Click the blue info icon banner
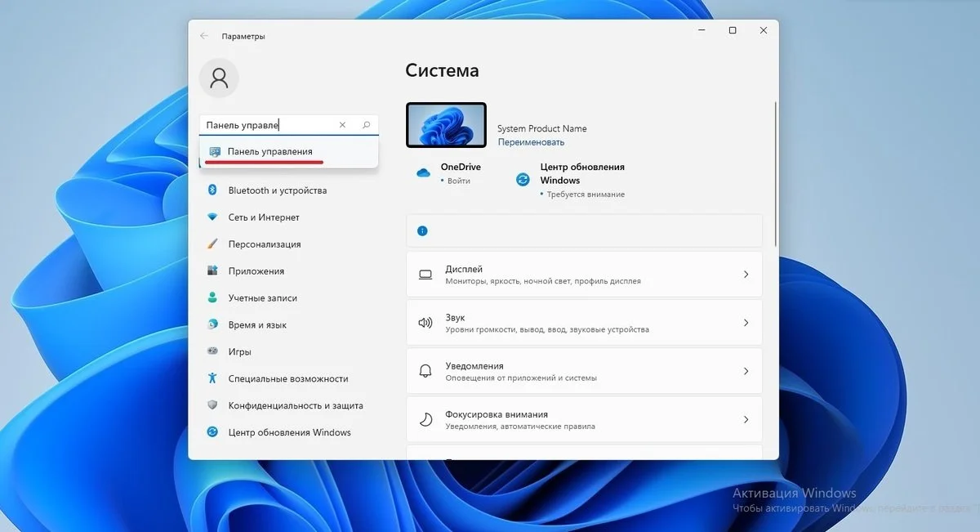Screen dimensions: 980x532 (x=422, y=231)
